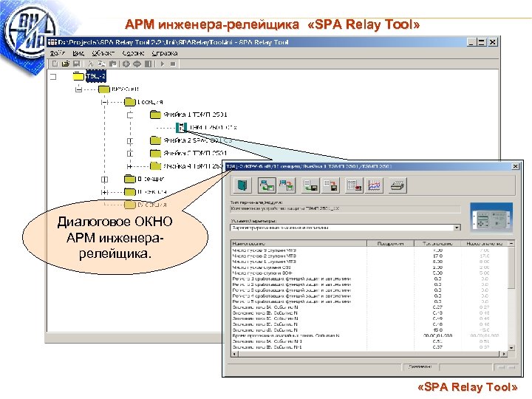
Task: Click the table report icon in dialog toolbar
Action: [x=354, y=185]
